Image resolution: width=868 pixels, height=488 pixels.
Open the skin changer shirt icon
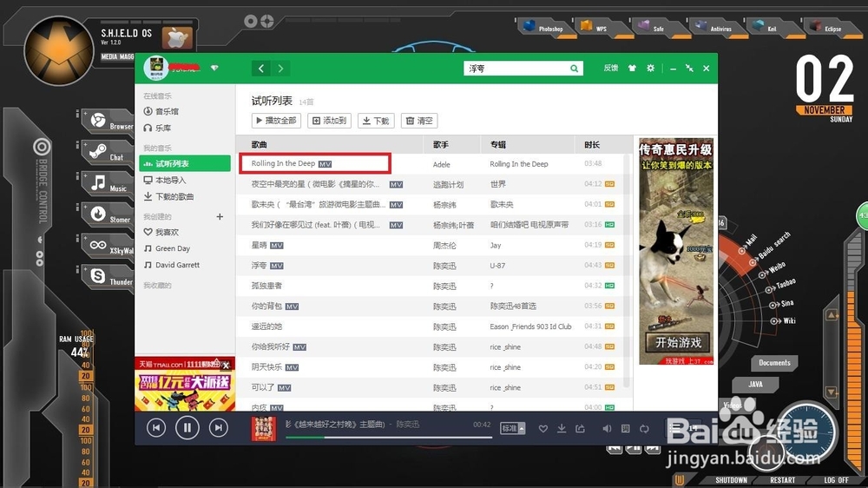pyautogui.click(x=632, y=68)
